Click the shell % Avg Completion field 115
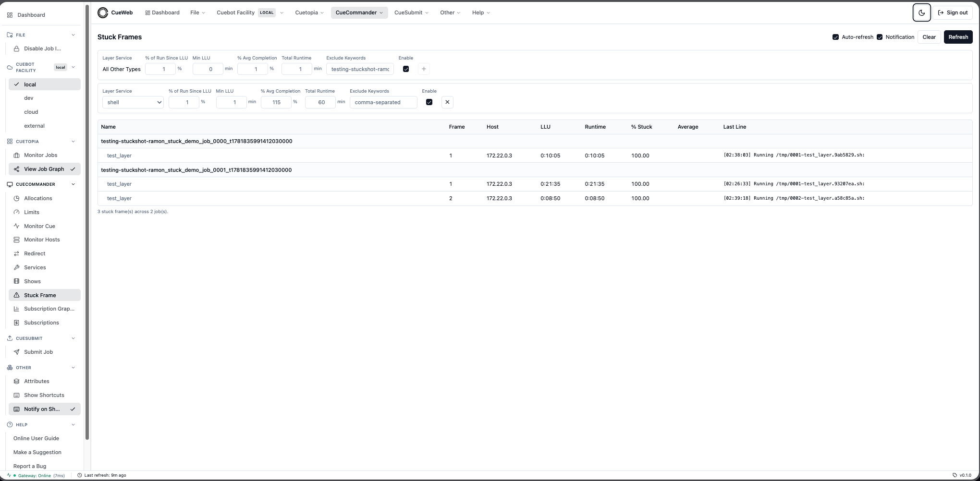 click(x=276, y=102)
